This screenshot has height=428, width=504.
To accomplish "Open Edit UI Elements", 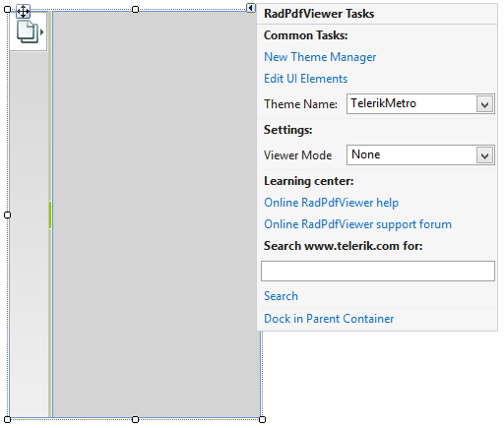I will click(305, 79).
